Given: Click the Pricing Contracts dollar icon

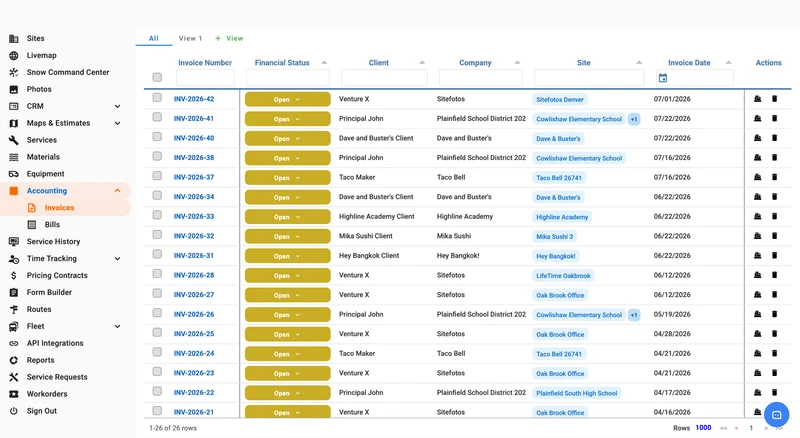Looking at the screenshot, I should click(14, 275).
